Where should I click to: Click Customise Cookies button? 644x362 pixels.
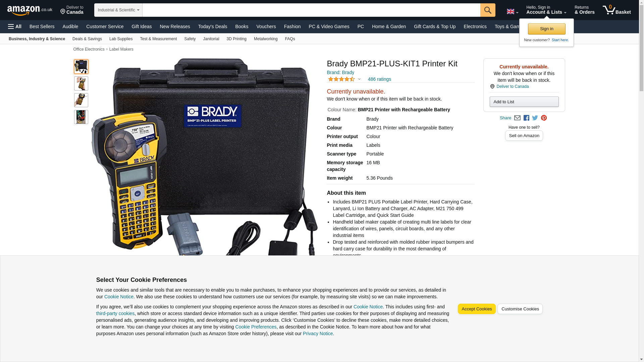tap(520, 309)
